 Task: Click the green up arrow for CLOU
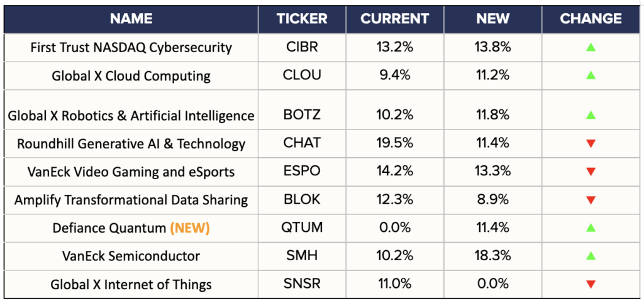[x=591, y=75]
